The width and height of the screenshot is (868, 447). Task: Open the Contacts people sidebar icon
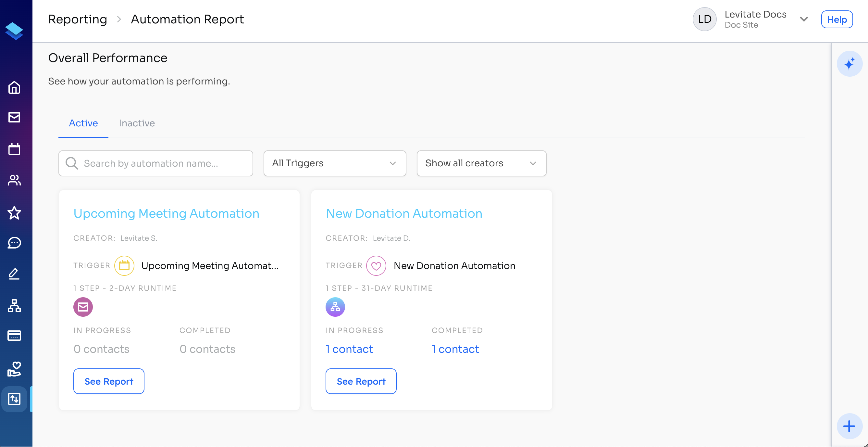click(x=14, y=180)
